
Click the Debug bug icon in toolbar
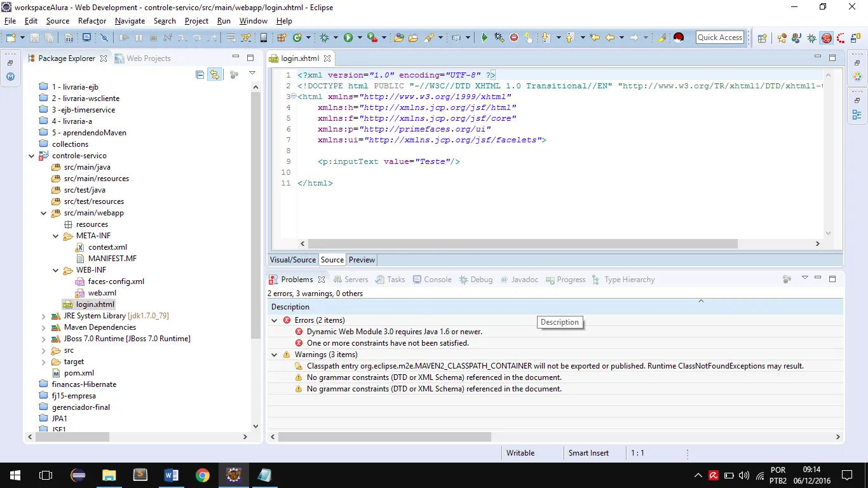[325, 38]
